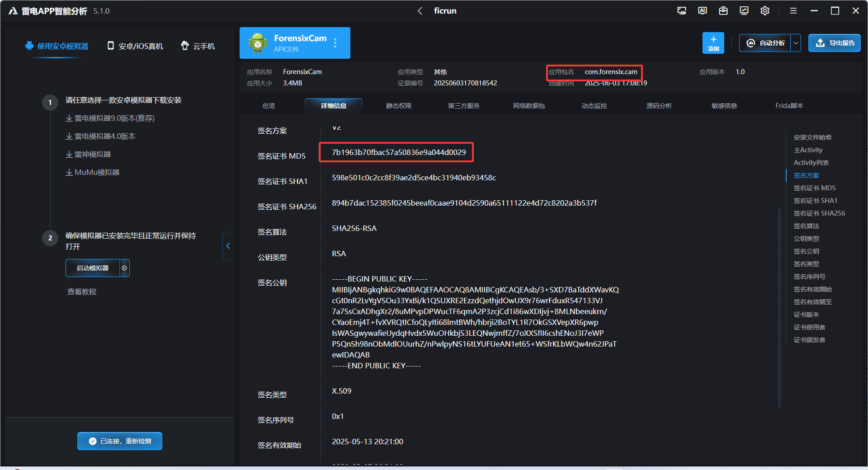This screenshot has height=470, width=868.
Task: Click the SHA1 value starting 598e501c0c2c
Action: [414, 178]
